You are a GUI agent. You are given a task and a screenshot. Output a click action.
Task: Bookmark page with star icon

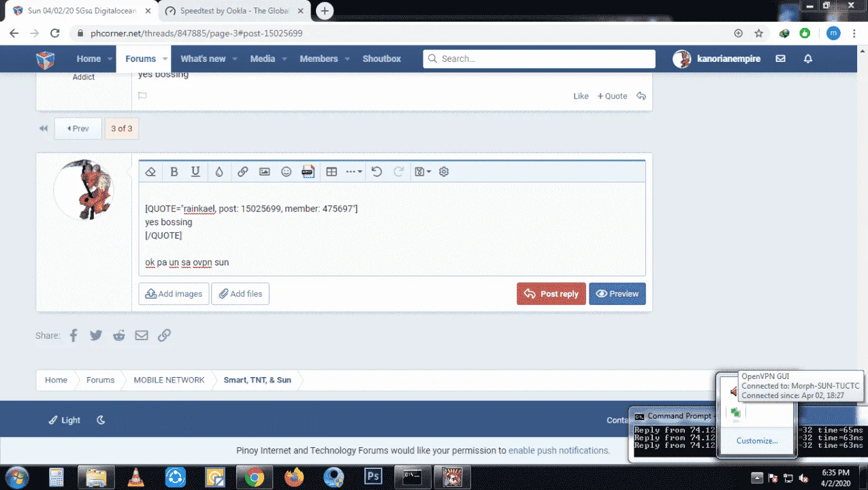(758, 33)
